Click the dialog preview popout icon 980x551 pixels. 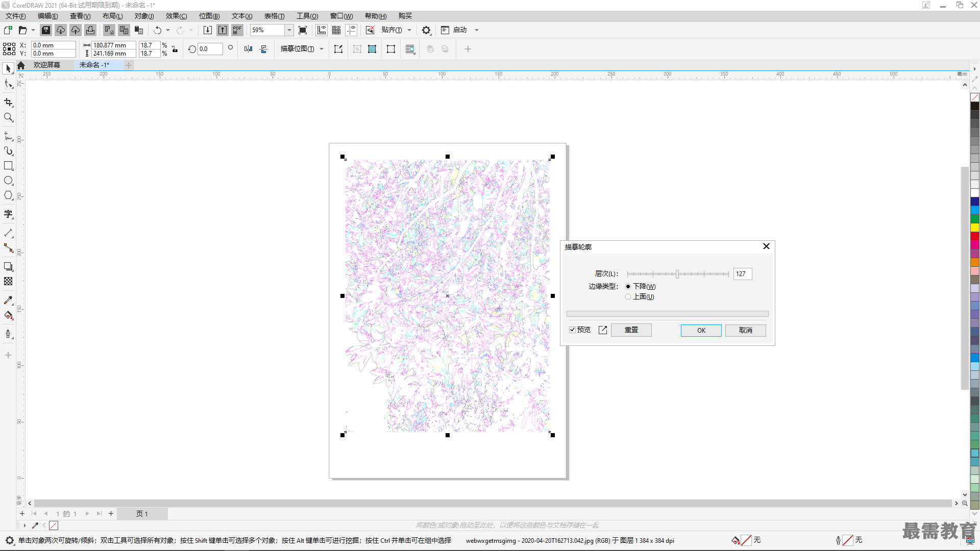[x=603, y=330]
